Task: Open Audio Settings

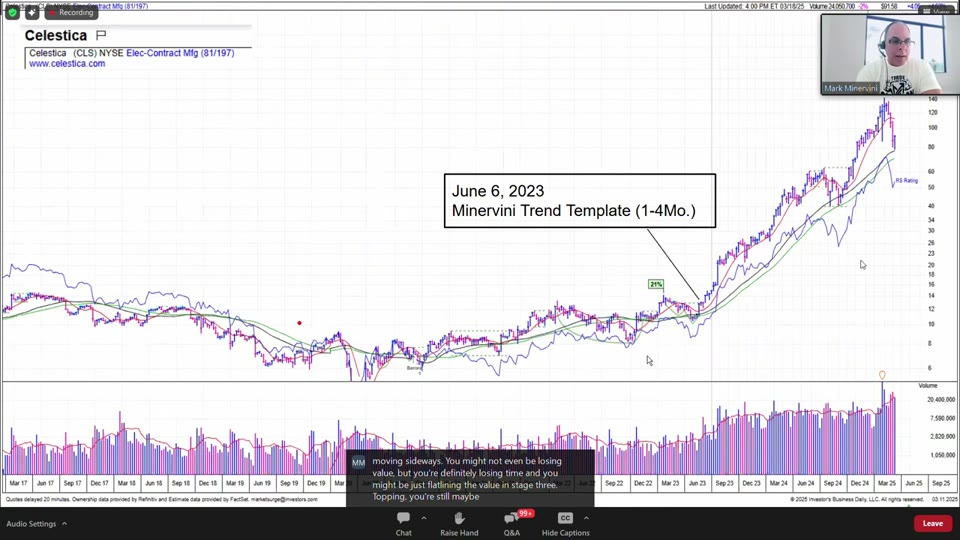Action: 31,524
